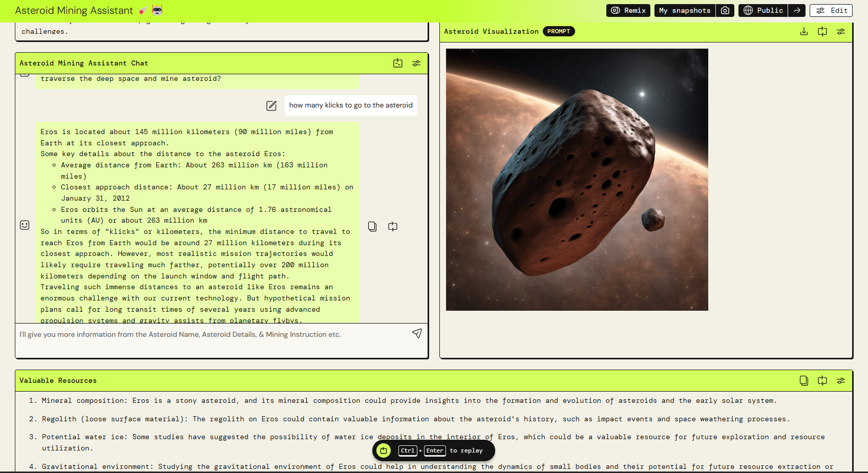
Task: Click the 'Valuable Resources' panel title
Action: pyautogui.click(x=58, y=381)
